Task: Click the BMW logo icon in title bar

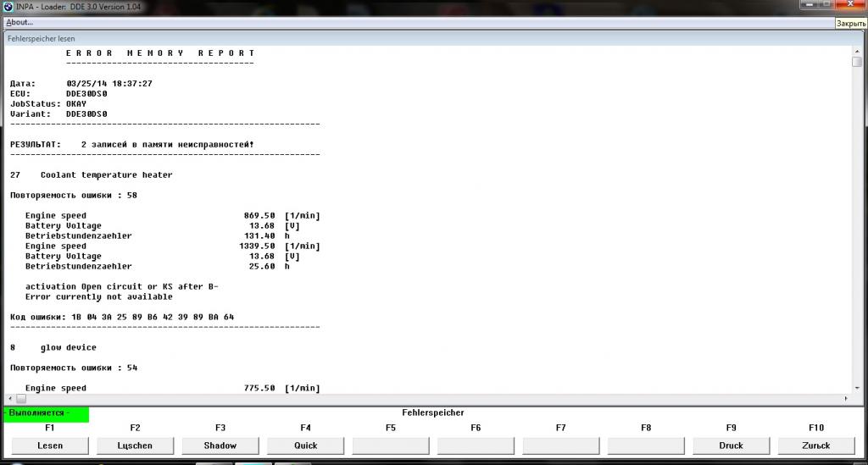Action: click(x=8, y=7)
